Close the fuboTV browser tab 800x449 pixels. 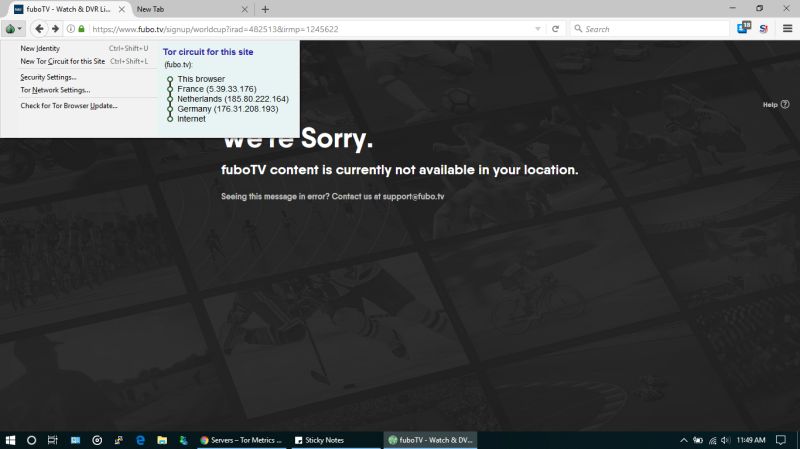click(x=121, y=9)
